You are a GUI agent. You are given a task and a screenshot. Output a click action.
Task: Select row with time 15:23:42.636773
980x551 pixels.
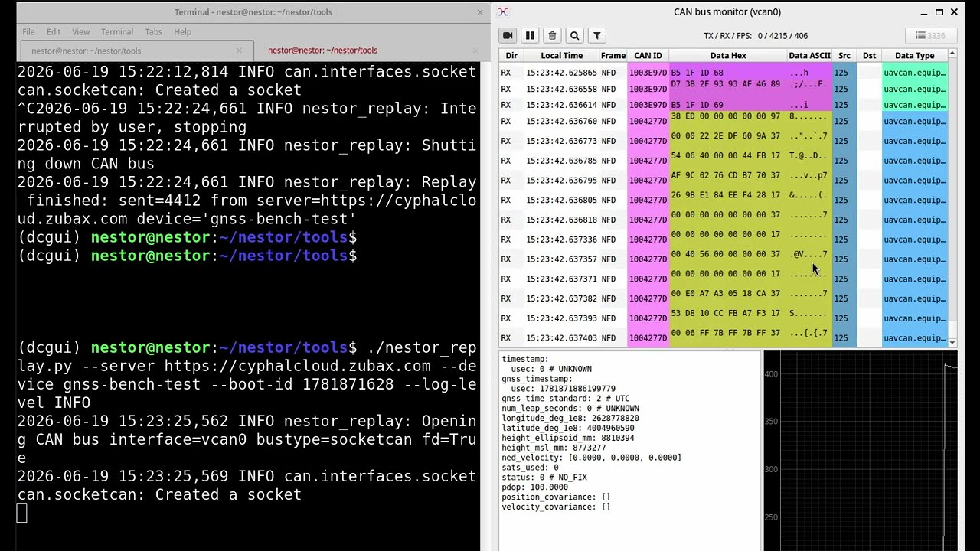tap(724, 141)
